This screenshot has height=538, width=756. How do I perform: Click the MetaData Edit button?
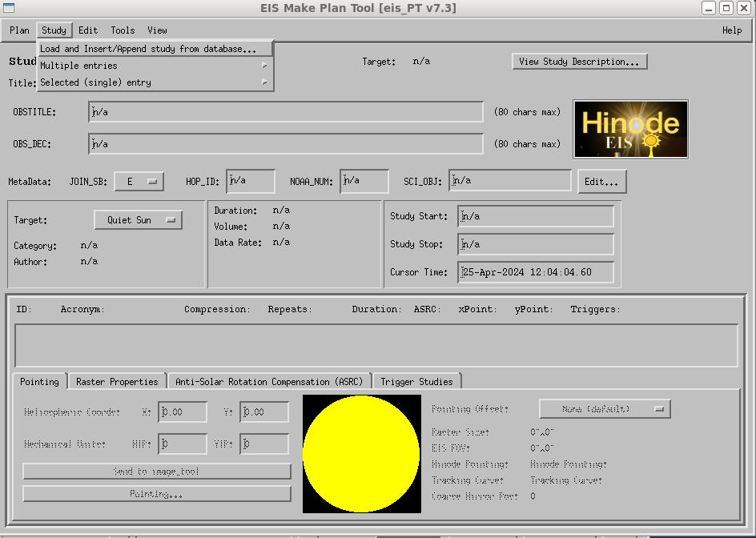tap(601, 182)
